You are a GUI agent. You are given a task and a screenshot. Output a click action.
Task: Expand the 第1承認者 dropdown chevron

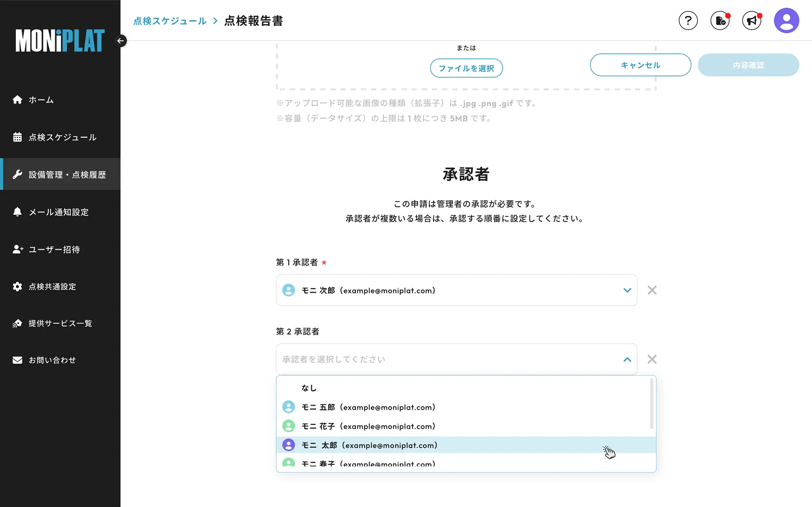point(627,290)
